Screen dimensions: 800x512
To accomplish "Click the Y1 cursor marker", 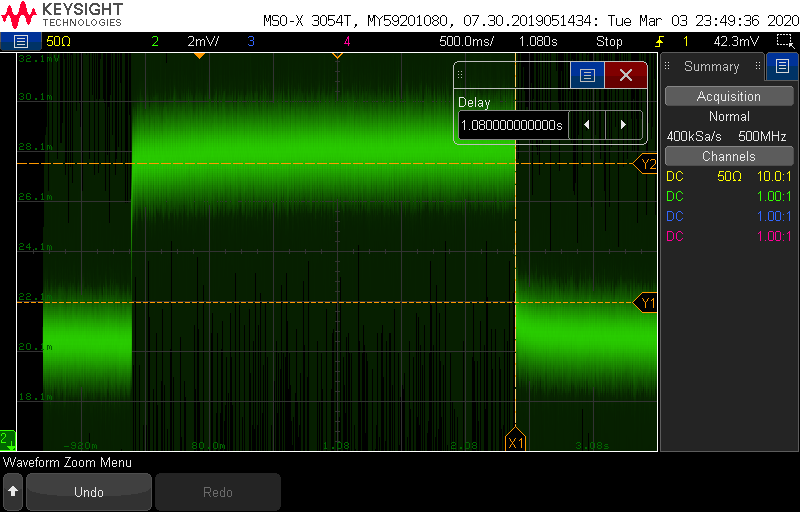I will pos(647,302).
